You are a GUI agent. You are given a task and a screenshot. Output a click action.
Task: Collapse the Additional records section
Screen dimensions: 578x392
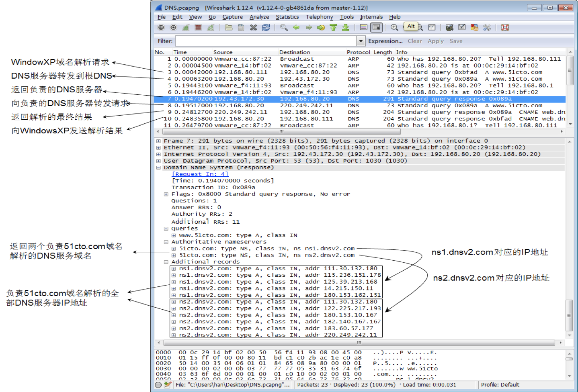point(166,262)
